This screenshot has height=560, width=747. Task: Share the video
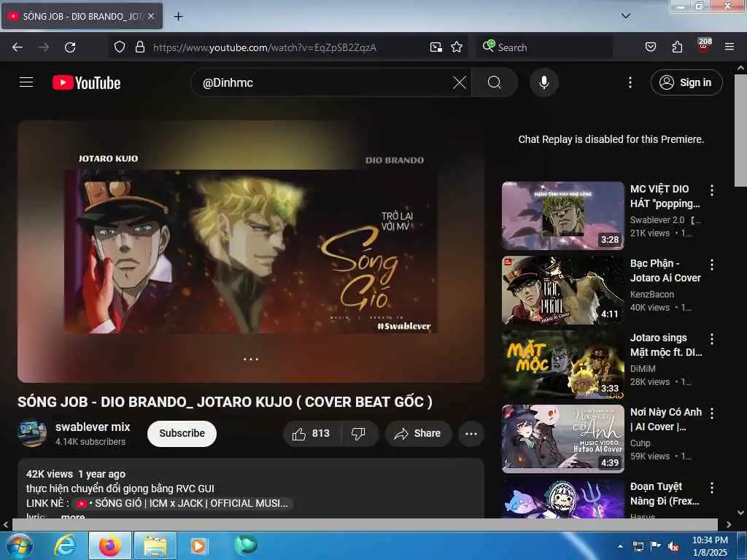[x=418, y=433]
